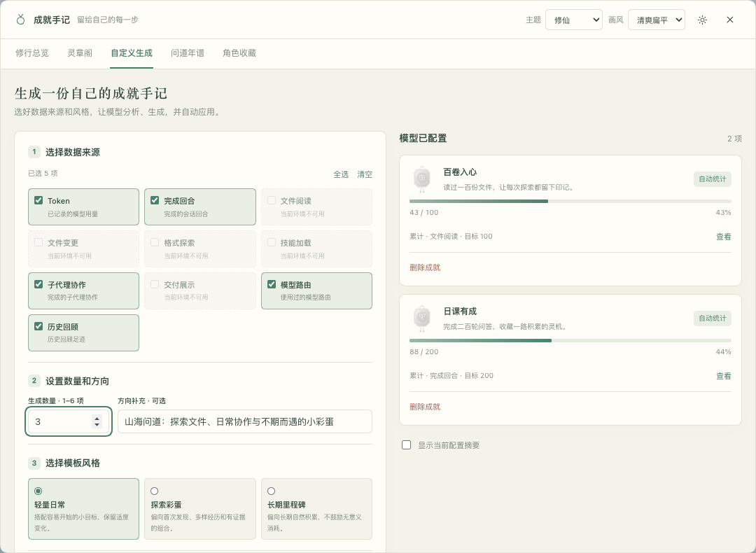Uncheck the 完成回合 data source
Image resolution: width=756 pixels, height=553 pixels.
click(155, 200)
